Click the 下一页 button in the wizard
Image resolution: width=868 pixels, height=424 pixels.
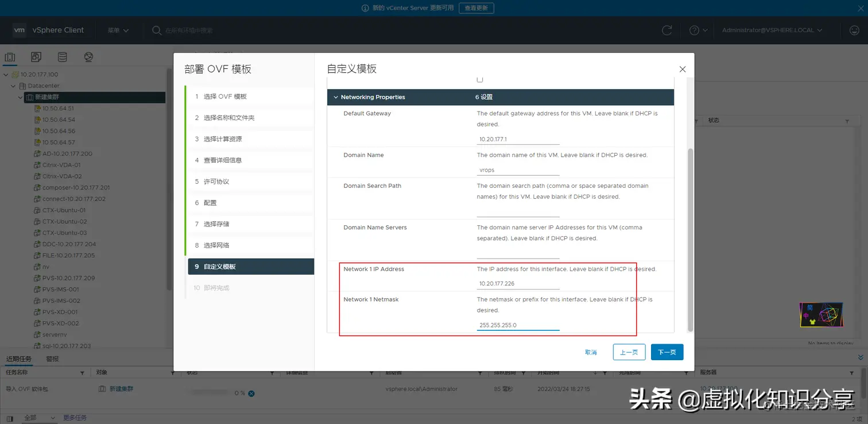(666, 352)
